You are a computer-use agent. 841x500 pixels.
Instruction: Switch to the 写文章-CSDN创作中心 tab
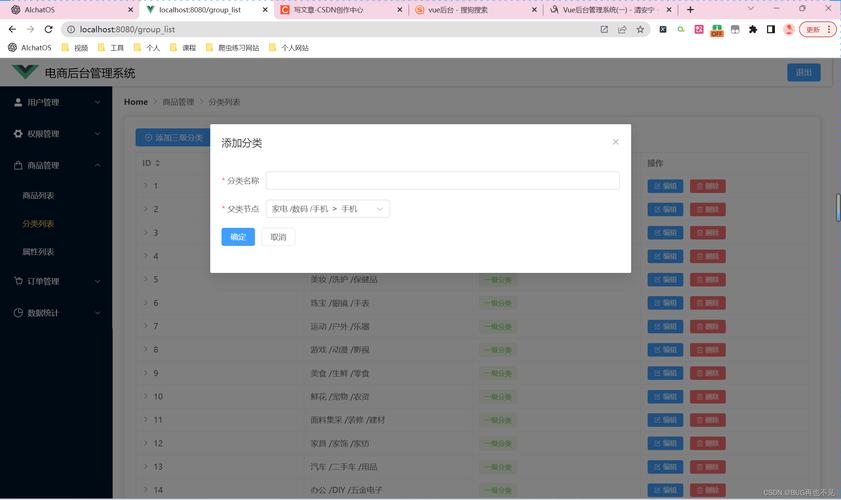tap(341, 10)
